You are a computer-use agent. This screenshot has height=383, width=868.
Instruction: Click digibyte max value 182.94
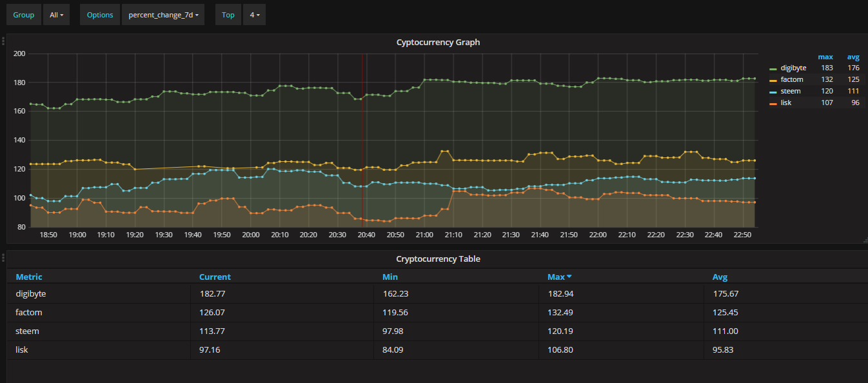560,293
